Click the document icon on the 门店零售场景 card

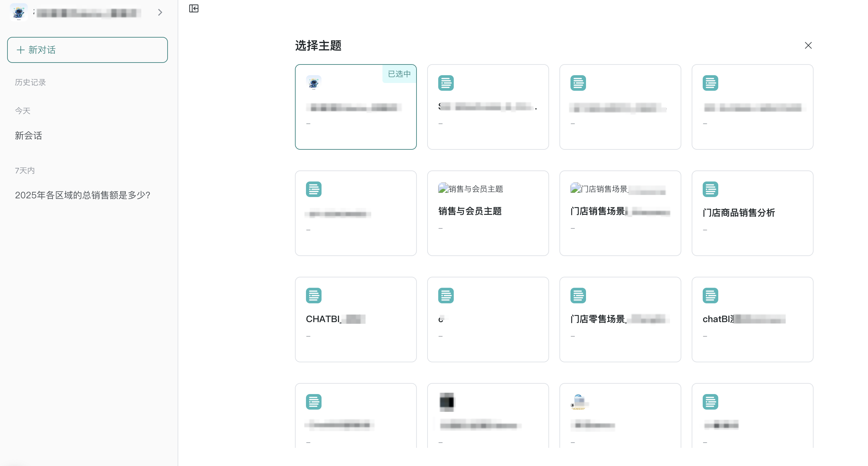[578, 295]
